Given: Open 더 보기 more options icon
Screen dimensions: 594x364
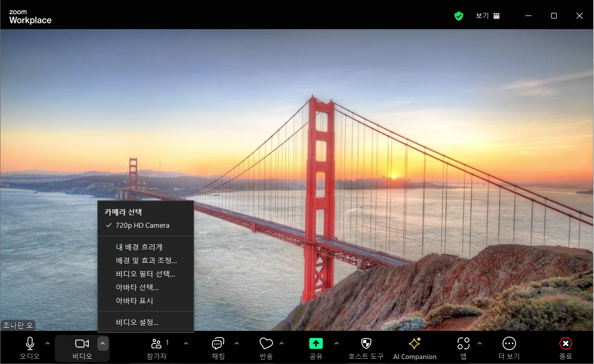Looking at the screenshot, I should pos(509,344).
